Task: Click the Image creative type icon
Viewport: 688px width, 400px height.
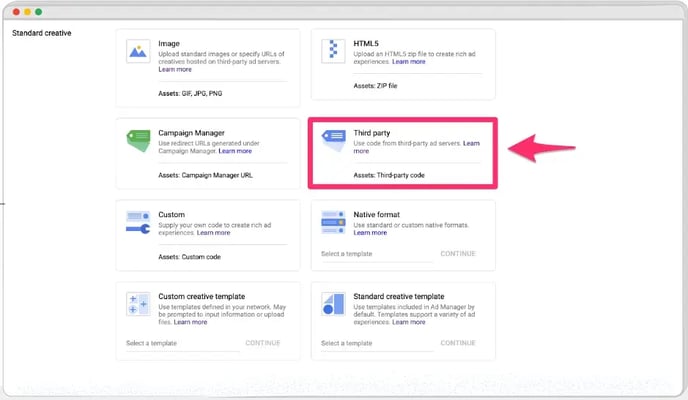Action: point(138,52)
